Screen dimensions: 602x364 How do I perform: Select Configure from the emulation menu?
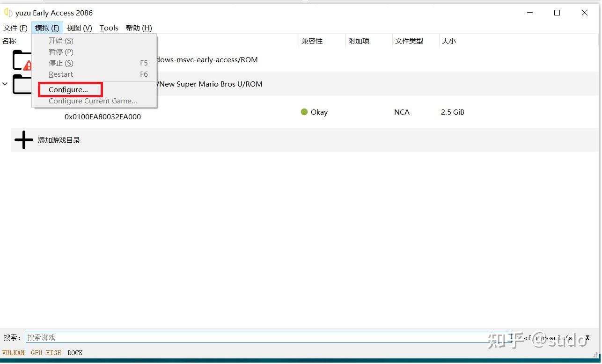(68, 89)
